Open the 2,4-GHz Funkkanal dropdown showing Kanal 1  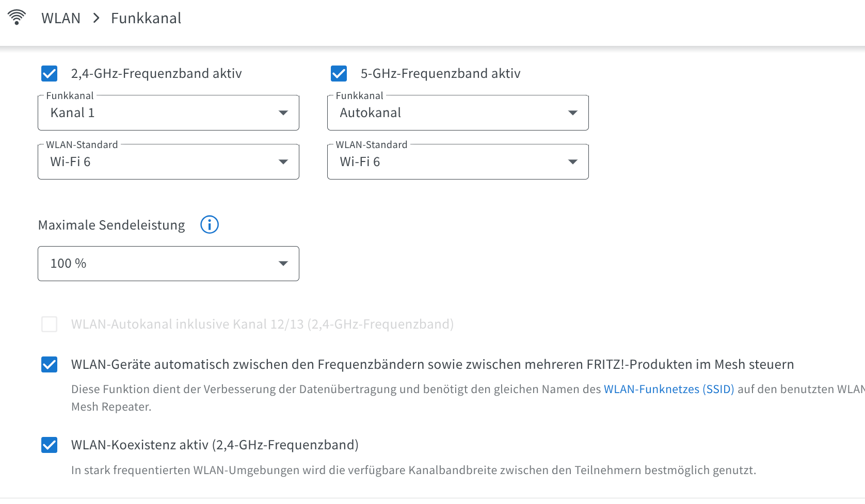tap(168, 113)
